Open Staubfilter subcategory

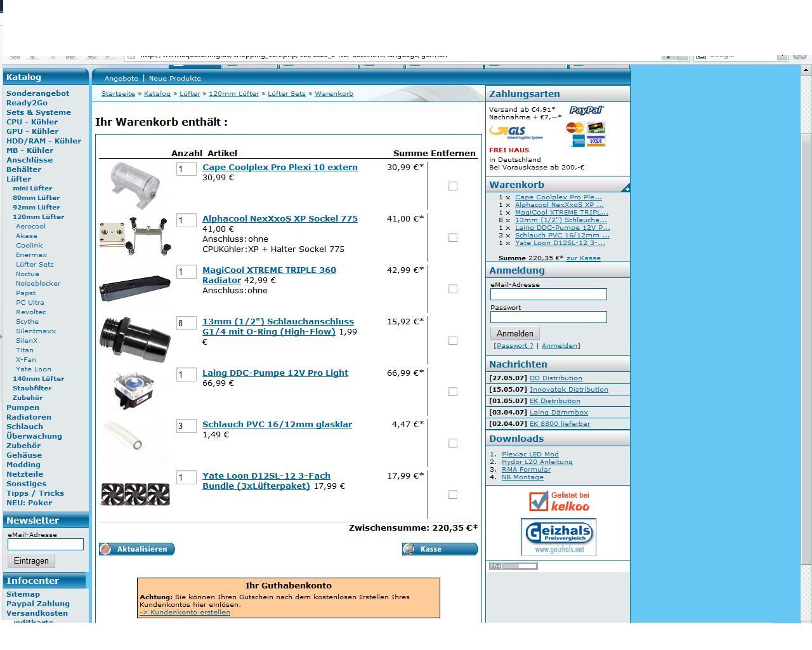(32, 388)
